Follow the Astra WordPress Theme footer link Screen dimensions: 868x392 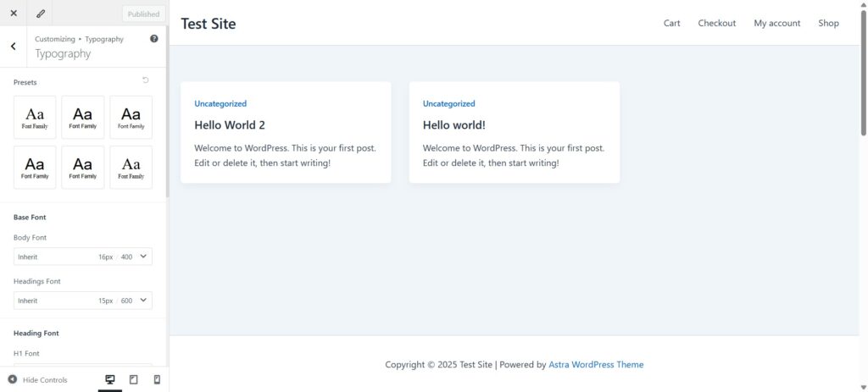pyautogui.click(x=596, y=365)
